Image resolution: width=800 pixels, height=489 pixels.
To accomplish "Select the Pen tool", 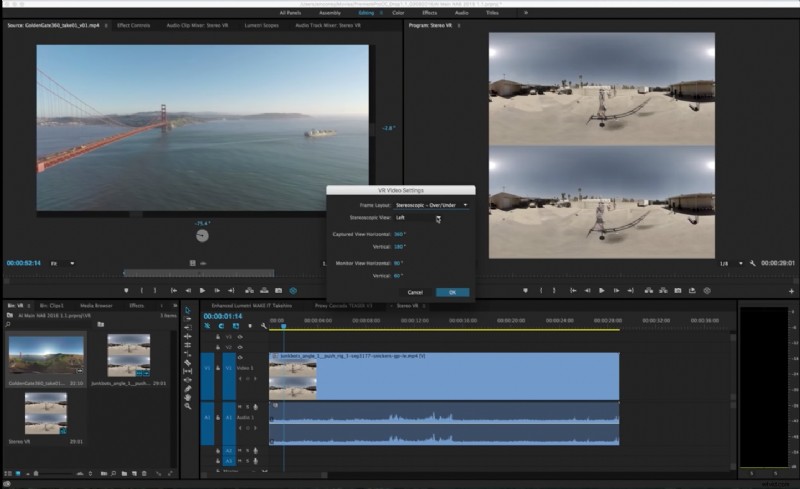I will [x=188, y=389].
